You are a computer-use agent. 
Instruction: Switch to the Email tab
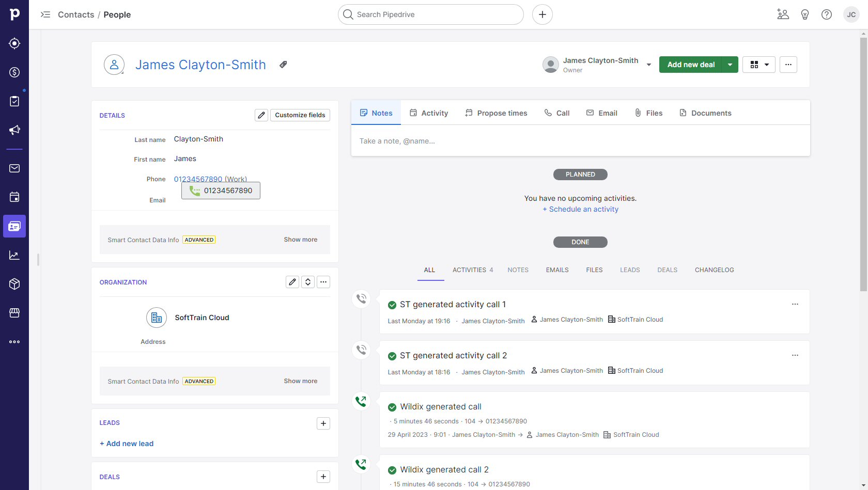tap(602, 113)
